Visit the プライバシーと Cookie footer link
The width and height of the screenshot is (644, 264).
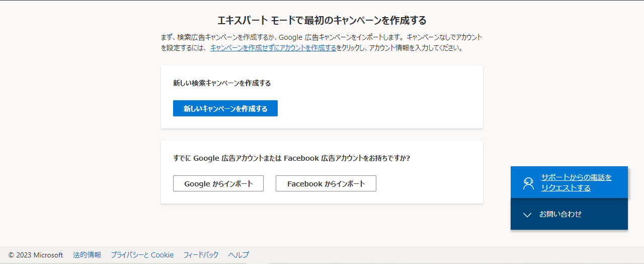[142, 255]
